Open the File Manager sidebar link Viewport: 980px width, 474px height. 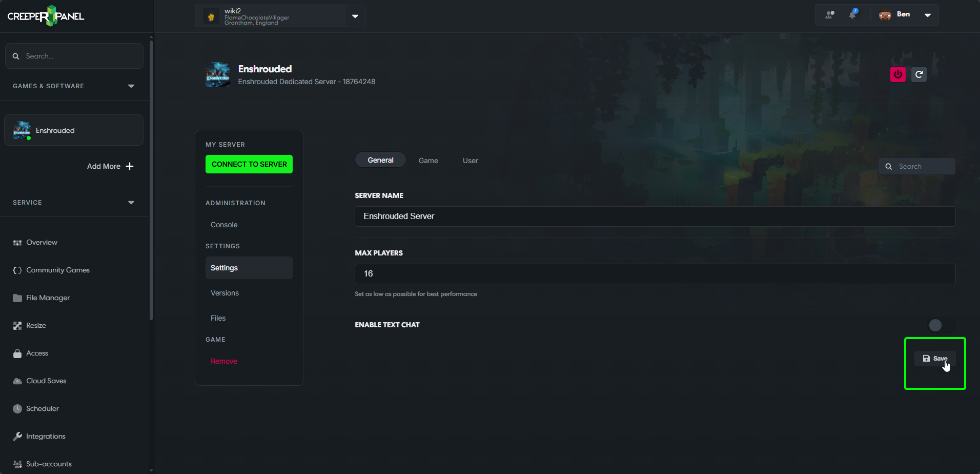(48, 298)
